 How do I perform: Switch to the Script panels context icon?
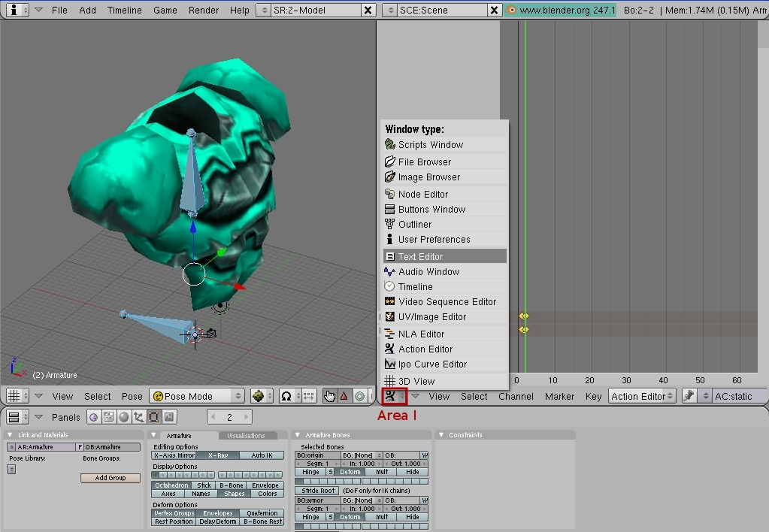pyautogui.click(x=109, y=417)
